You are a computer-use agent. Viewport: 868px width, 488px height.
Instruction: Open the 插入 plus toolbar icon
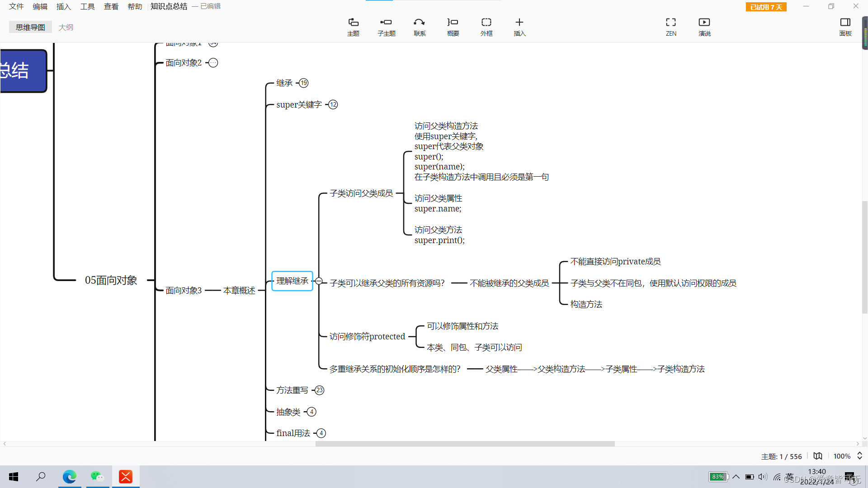[x=519, y=27]
